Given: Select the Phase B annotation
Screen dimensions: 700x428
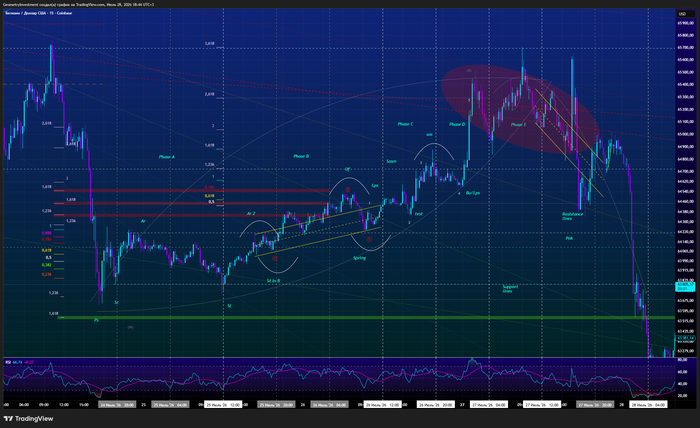Looking at the screenshot, I should [301, 156].
